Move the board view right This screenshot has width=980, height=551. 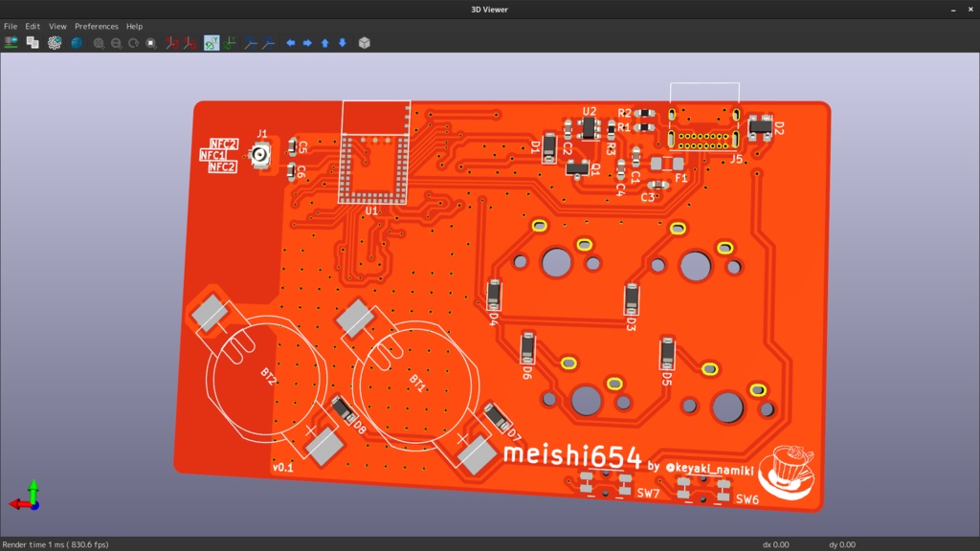pos(306,41)
